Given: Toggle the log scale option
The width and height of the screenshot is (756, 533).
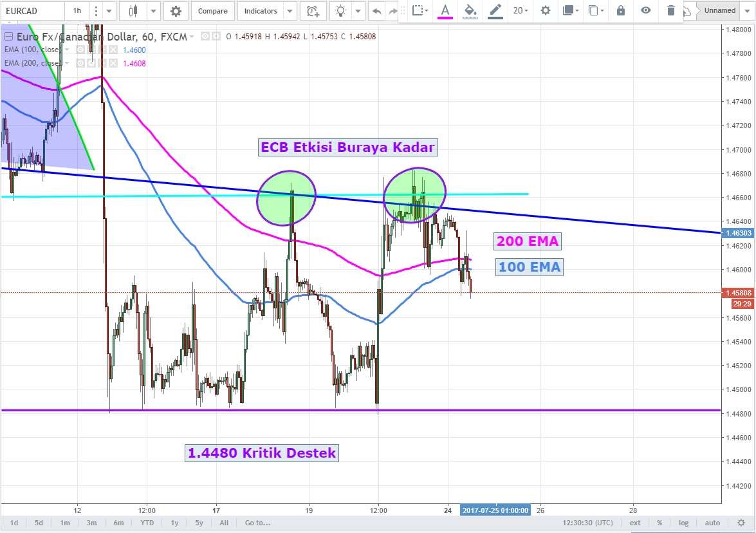Looking at the screenshot, I should click(683, 523).
